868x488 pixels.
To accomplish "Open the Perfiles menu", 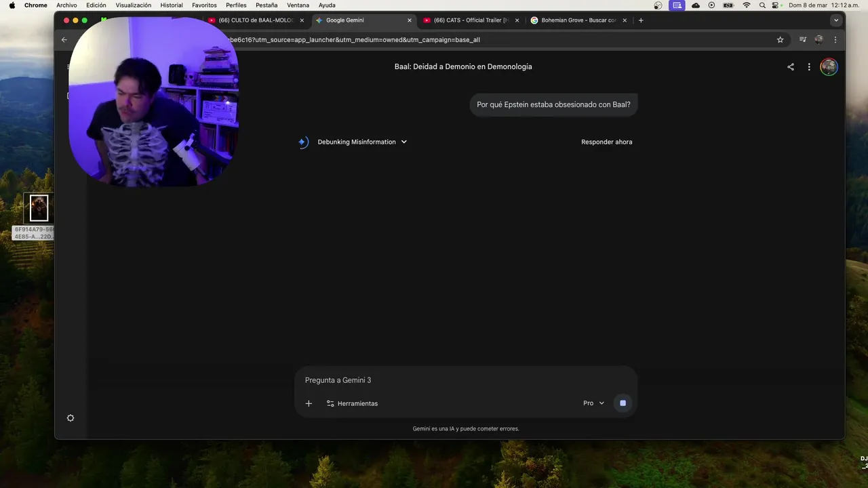I will [x=236, y=5].
